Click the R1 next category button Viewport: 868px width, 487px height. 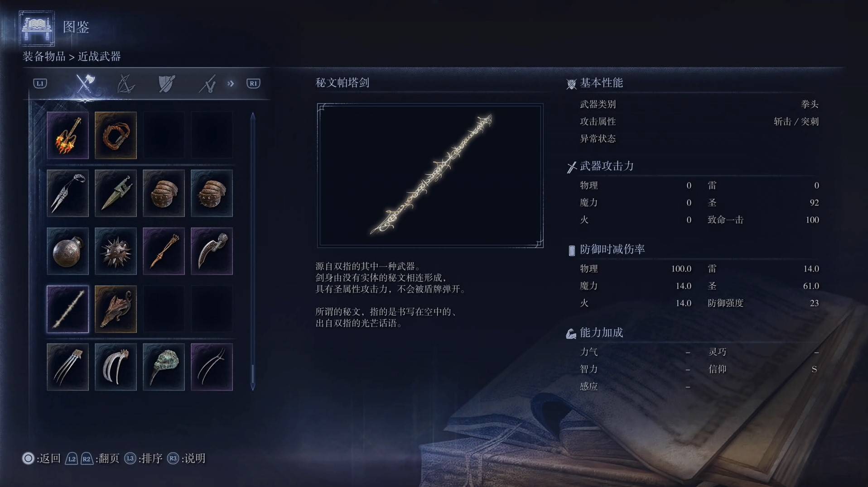[253, 83]
